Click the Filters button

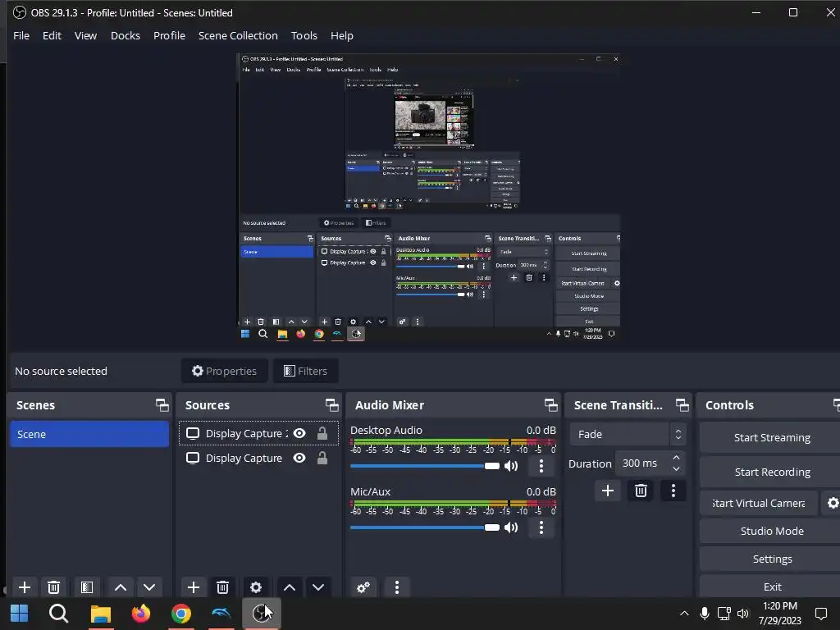pyautogui.click(x=305, y=371)
